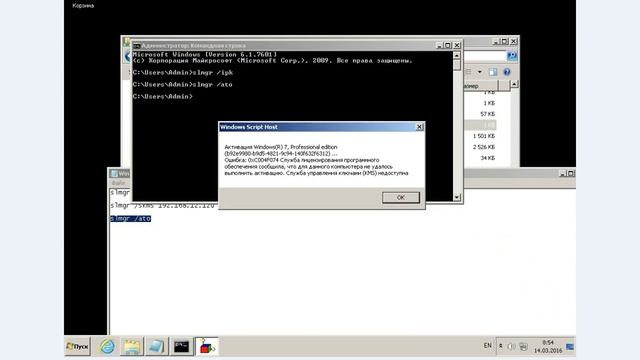Maximize the Explorer window
Image resolution: width=640 pixels, height=360 pixels.
click(x=504, y=42)
